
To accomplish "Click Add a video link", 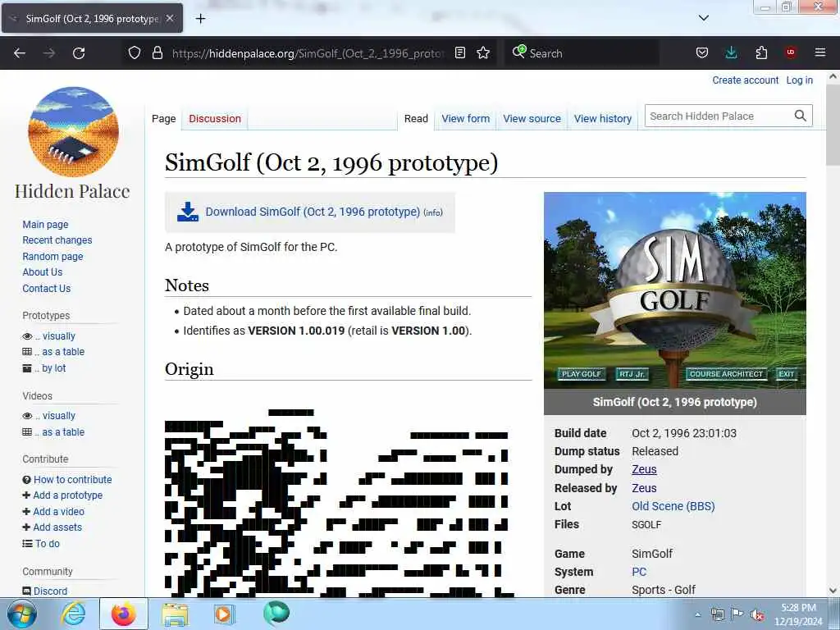I will (x=58, y=512).
